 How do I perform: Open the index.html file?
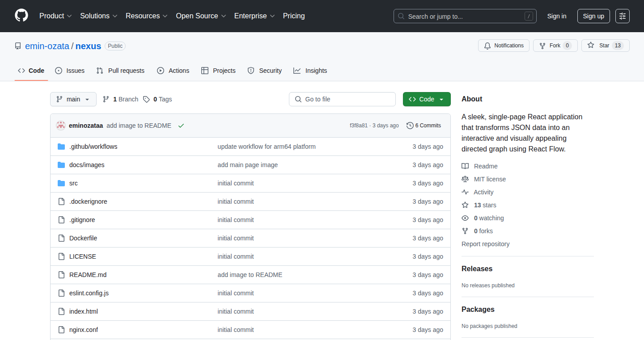(84, 311)
